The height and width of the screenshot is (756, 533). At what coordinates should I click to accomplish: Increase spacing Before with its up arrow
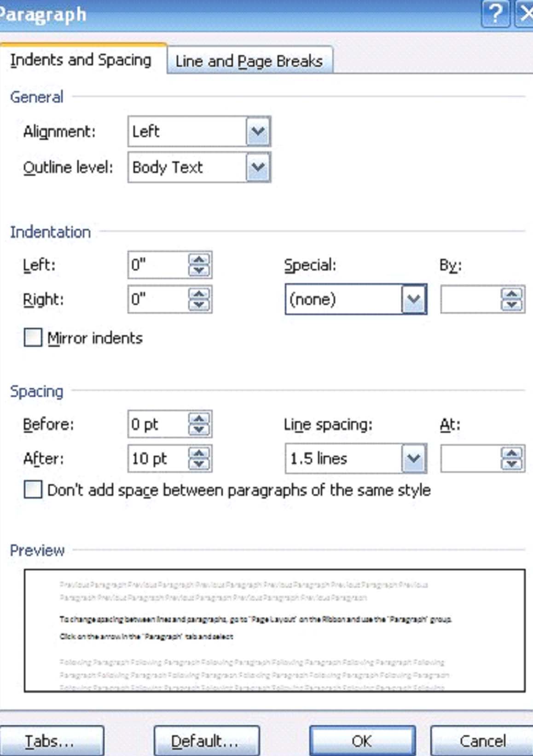point(200,420)
